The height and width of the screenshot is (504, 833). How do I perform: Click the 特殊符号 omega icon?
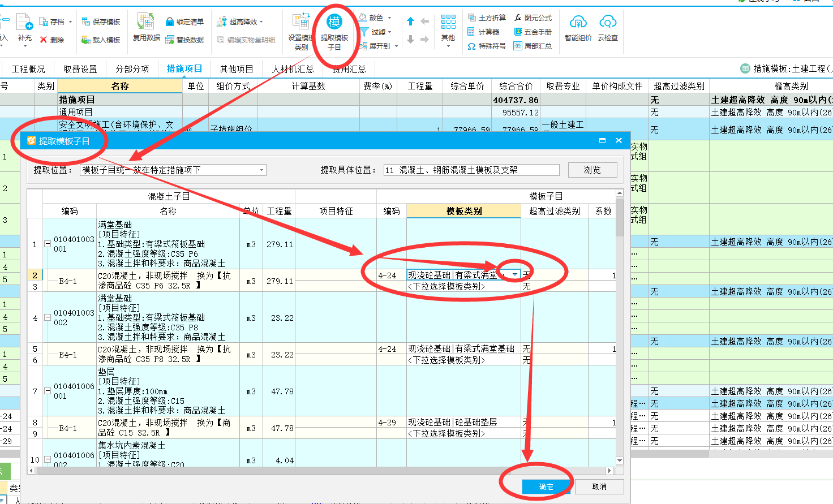471,46
